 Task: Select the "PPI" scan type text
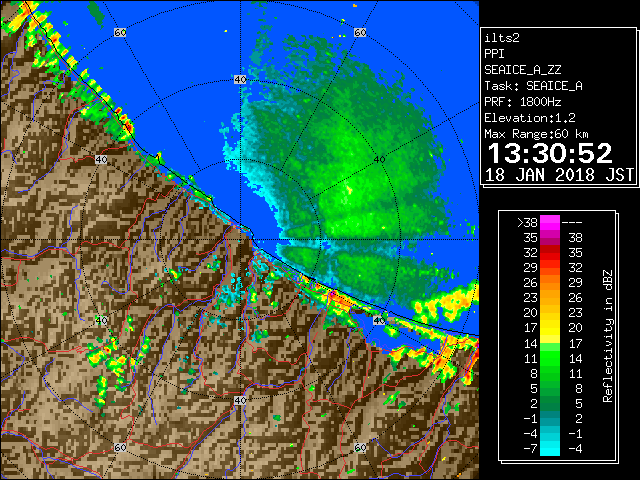click(x=494, y=54)
